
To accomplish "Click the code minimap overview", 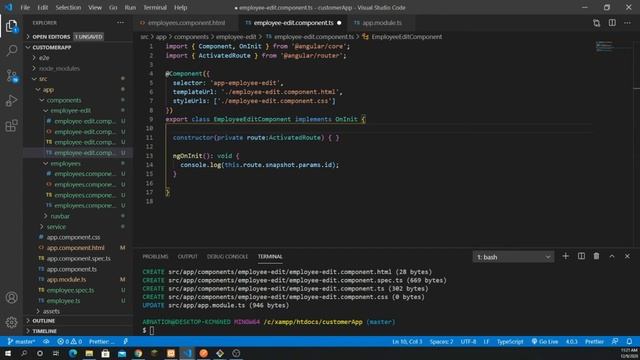I will pyautogui.click(x=604, y=47).
